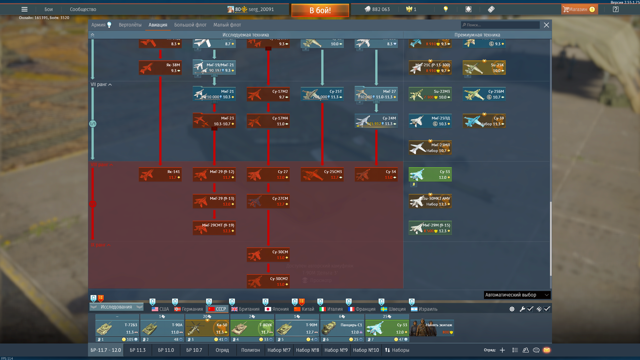Open the help question mark icon
Screen dimensions: 640x360
616,9
